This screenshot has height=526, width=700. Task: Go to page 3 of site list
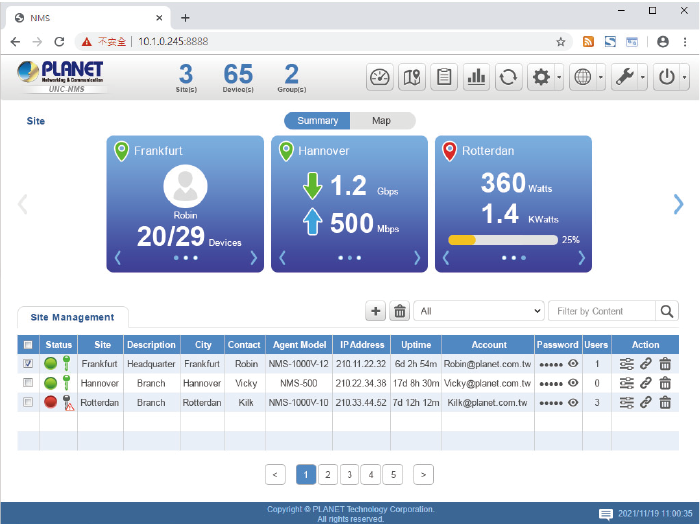[x=349, y=474]
